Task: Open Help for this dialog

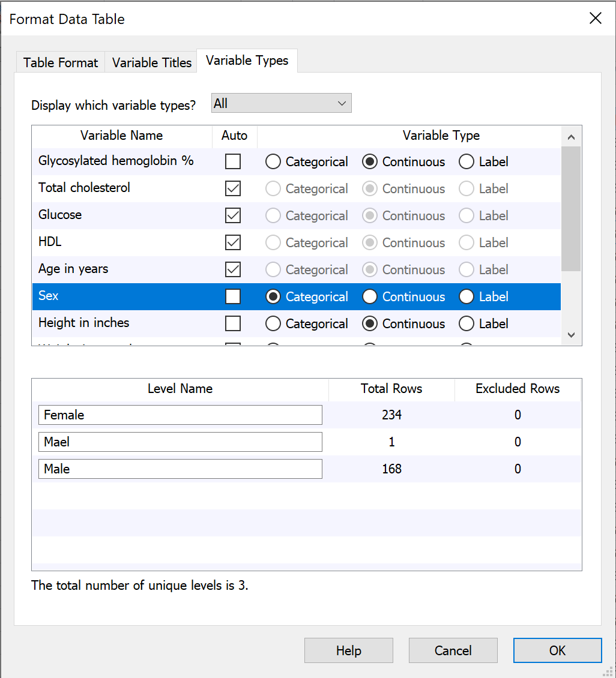Action: tap(348, 650)
